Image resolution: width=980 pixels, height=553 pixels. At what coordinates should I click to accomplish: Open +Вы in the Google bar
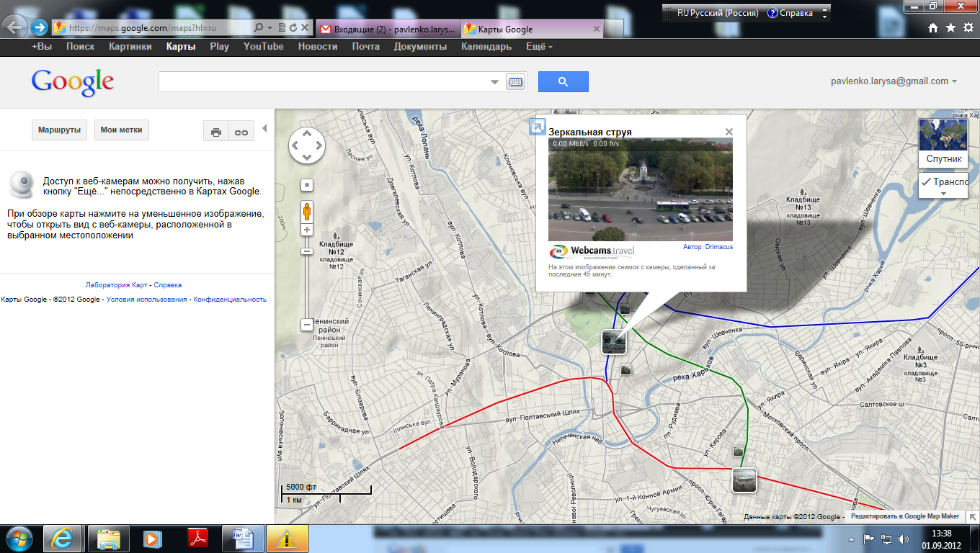pyautogui.click(x=42, y=47)
